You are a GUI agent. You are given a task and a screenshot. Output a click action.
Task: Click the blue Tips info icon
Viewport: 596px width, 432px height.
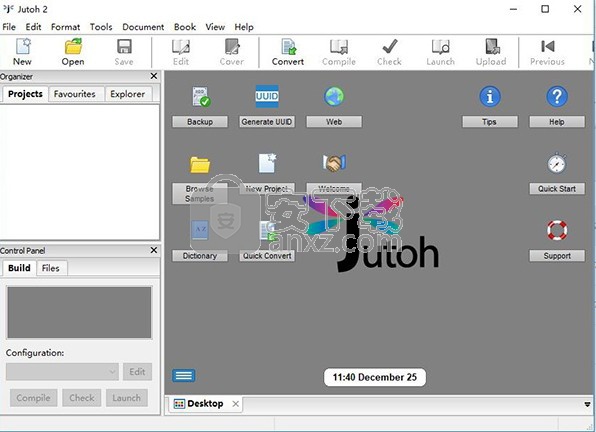pos(490,96)
